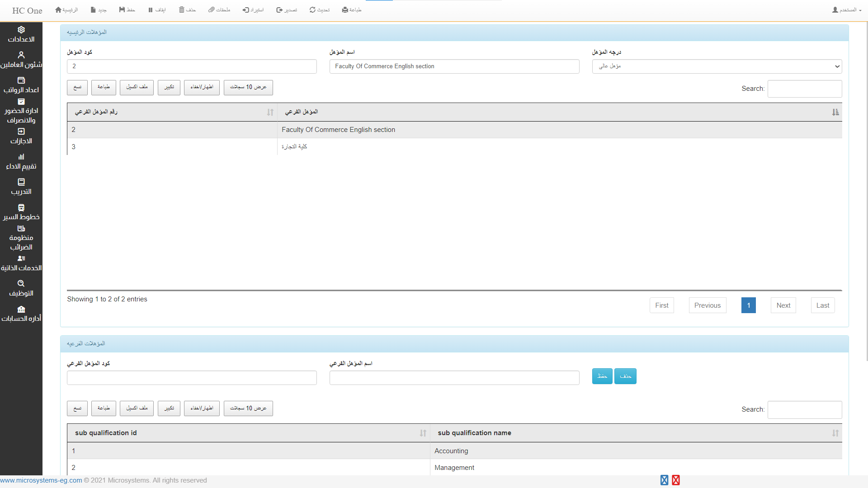Go to First page of pagination
868x488 pixels.
coord(662,305)
